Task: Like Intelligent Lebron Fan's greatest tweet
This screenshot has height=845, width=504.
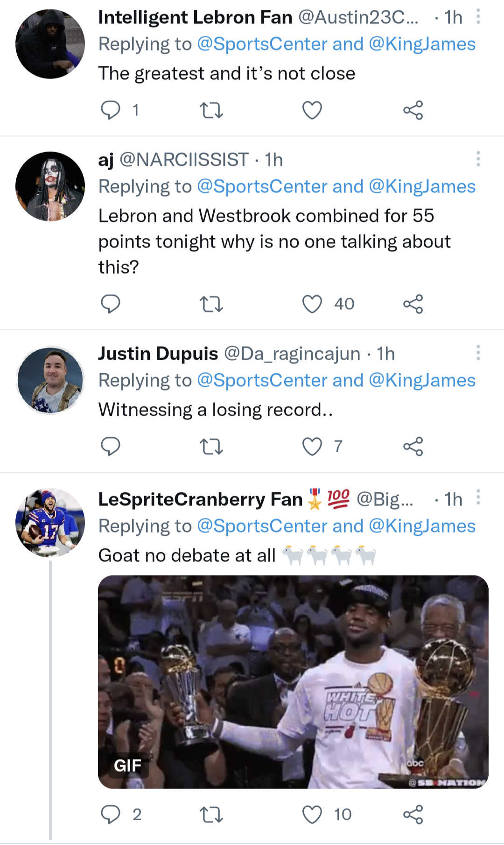Action: tap(312, 111)
